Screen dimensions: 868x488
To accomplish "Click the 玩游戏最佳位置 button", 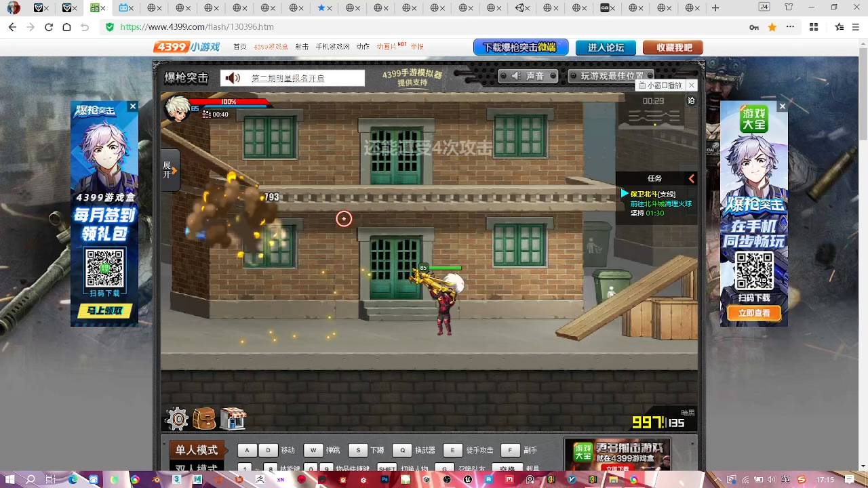I will click(x=611, y=76).
